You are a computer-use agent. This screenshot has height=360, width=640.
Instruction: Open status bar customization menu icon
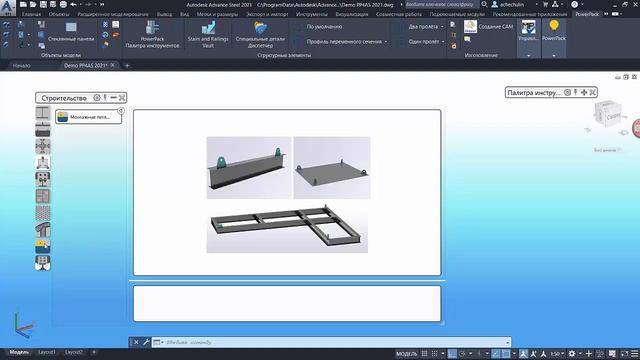tap(635, 353)
